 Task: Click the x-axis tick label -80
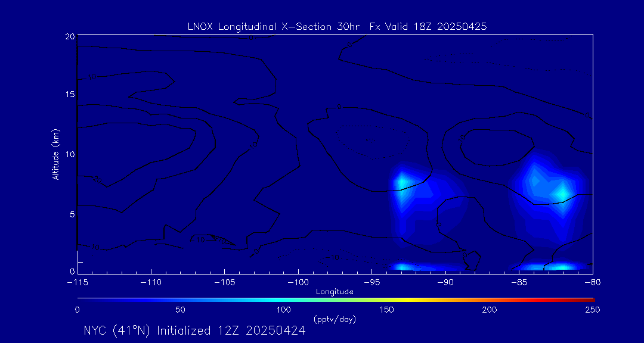coord(593,283)
